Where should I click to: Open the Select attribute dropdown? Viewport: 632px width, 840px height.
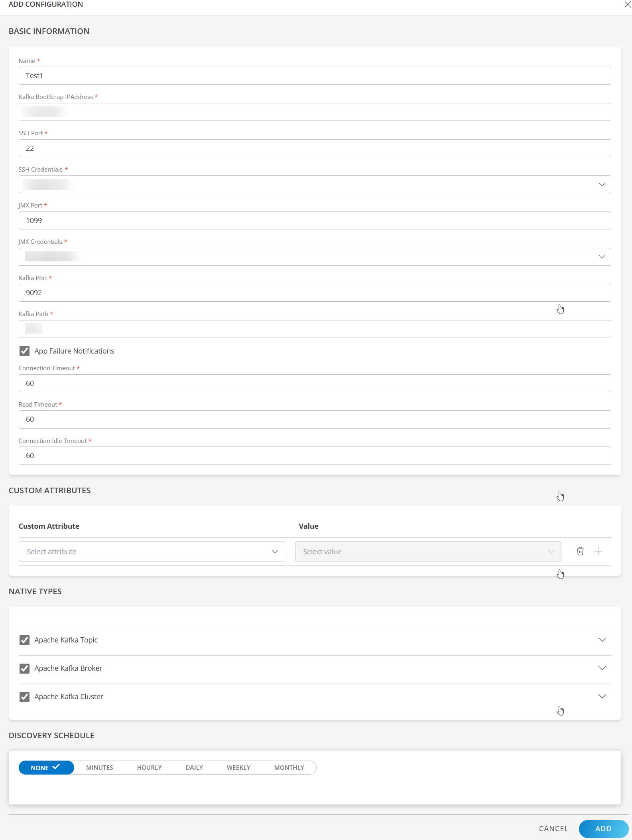pyautogui.click(x=152, y=551)
